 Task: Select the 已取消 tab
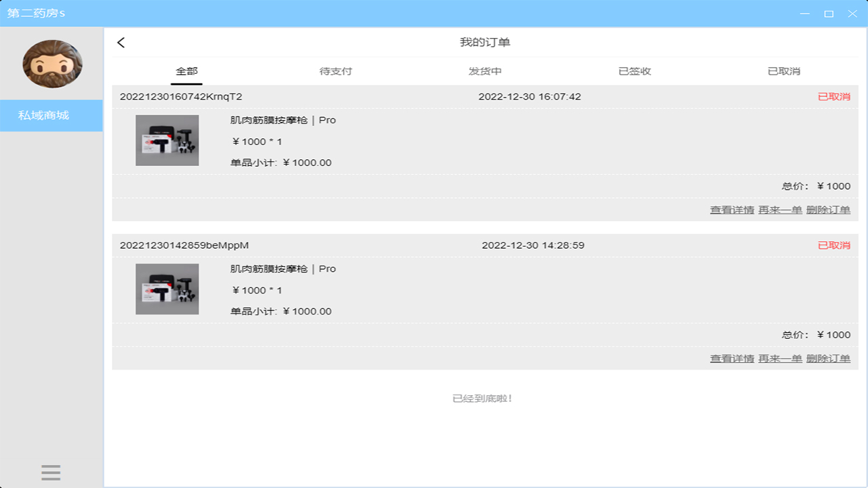click(784, 71)
